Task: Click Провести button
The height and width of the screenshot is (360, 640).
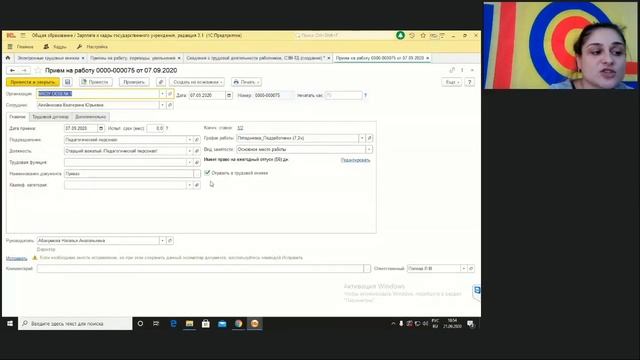Action: pos(96,82)
